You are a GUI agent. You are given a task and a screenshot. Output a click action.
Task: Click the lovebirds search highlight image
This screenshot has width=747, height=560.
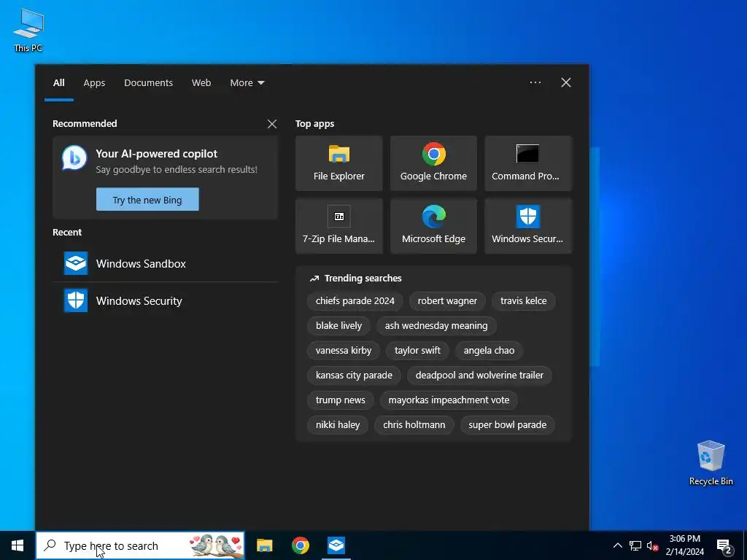pos(216,545)
